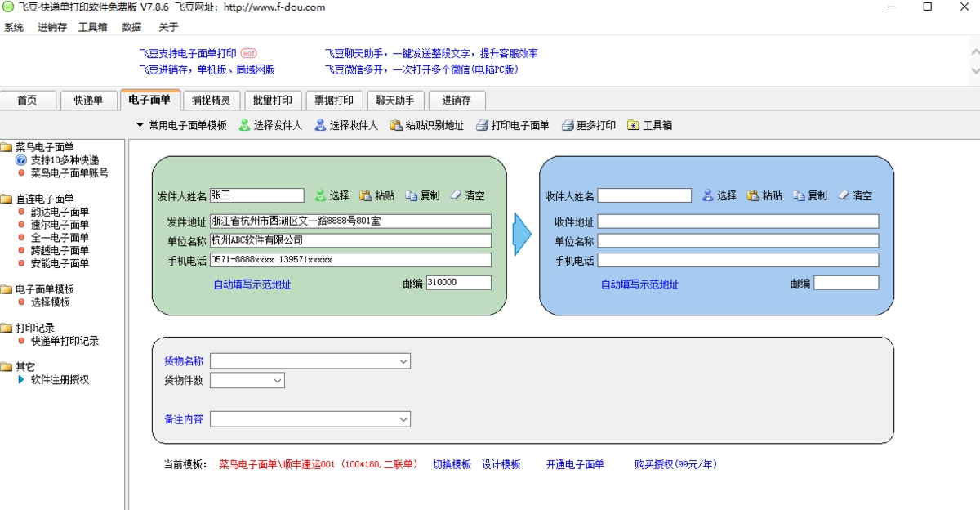
Task: Open the 货物件数 dropdown
Action: (278, 380)
